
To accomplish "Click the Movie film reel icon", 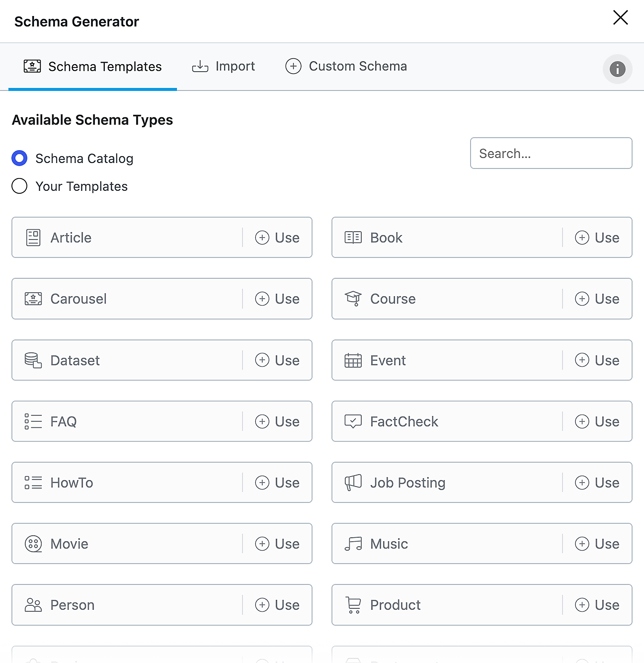I will tap(33, 544).
